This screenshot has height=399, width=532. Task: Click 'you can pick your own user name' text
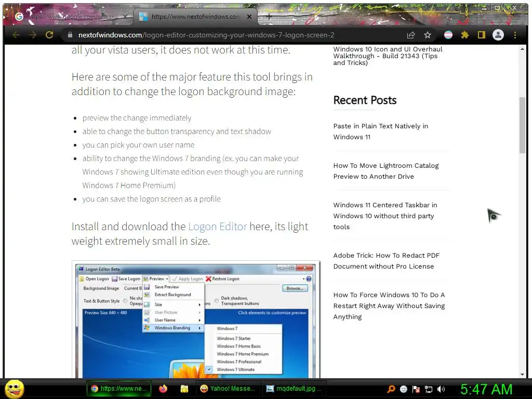138,145
